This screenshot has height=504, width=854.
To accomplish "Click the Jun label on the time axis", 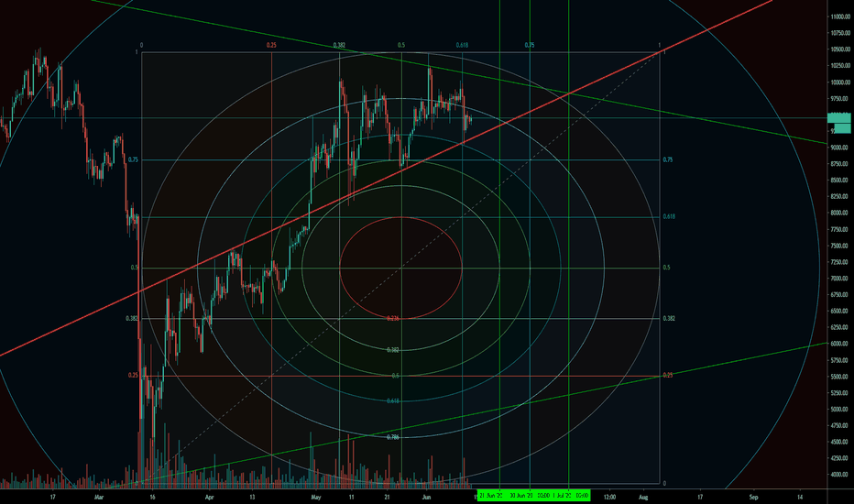I will (426, 497).
